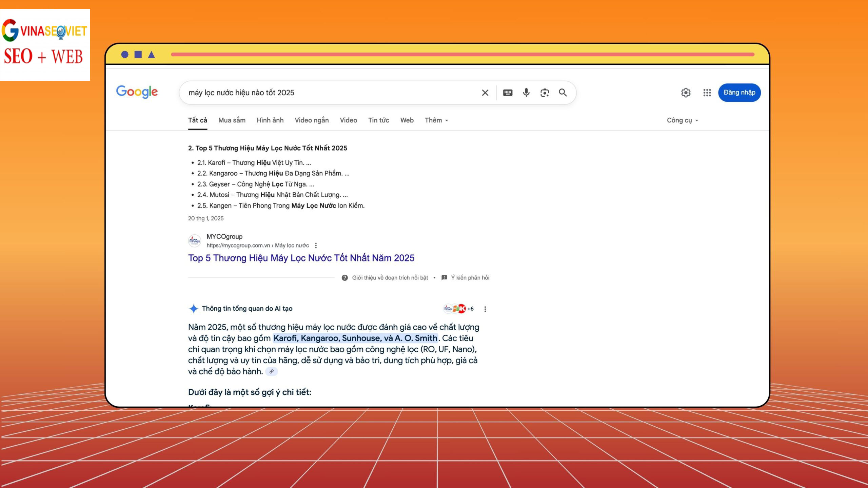Screen dimensions: 868x488
Task: Click the MYCOgroup site name
Action: pos(224,236)
